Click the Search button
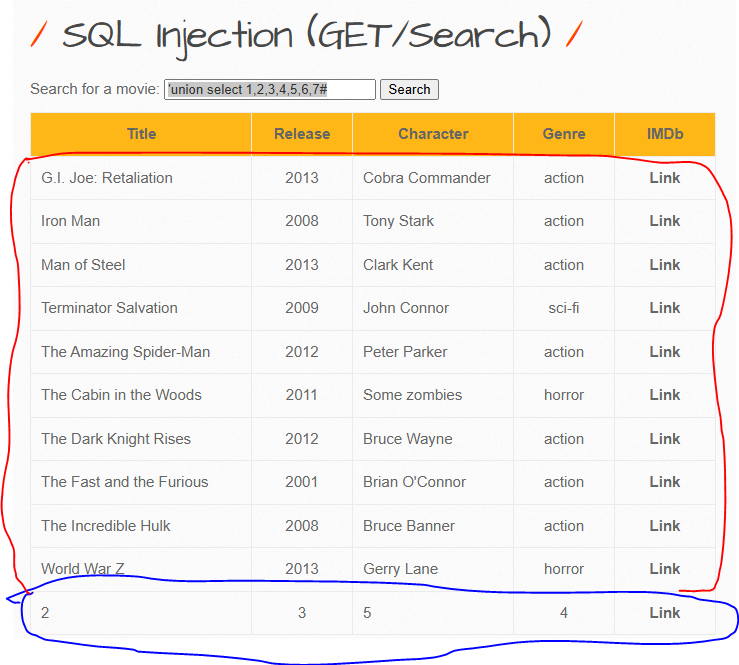Screen dimensions: 739x665 (x=409, y=90)
